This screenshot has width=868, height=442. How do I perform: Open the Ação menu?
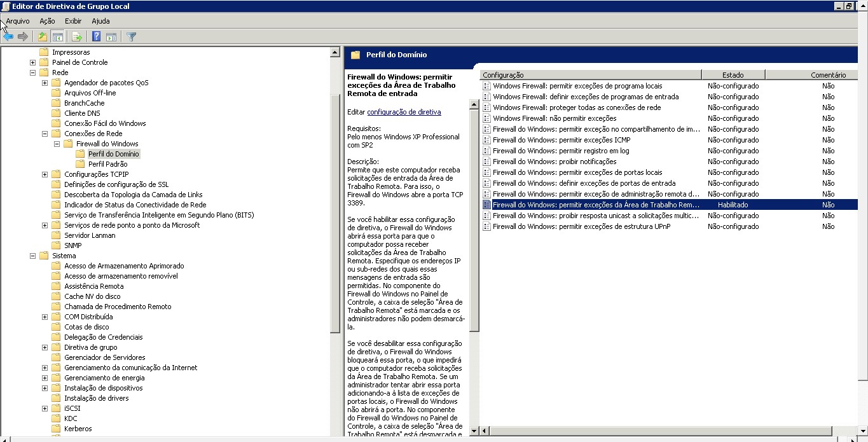coord(48,21)
